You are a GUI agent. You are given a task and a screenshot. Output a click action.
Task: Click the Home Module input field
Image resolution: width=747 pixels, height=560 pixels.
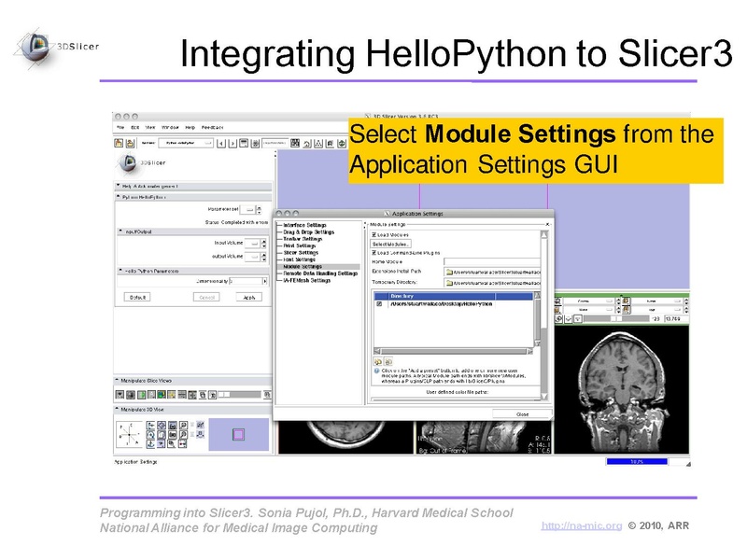coord(492,261)
